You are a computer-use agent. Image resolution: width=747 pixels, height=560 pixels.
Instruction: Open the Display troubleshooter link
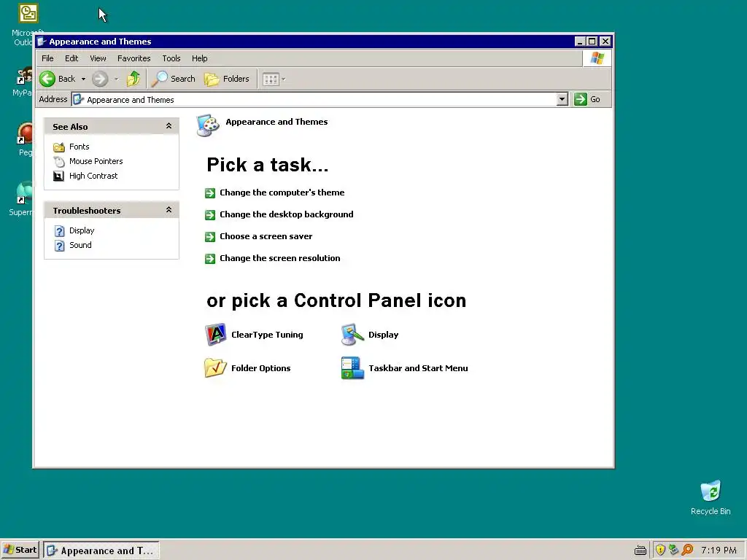(82, 230)
